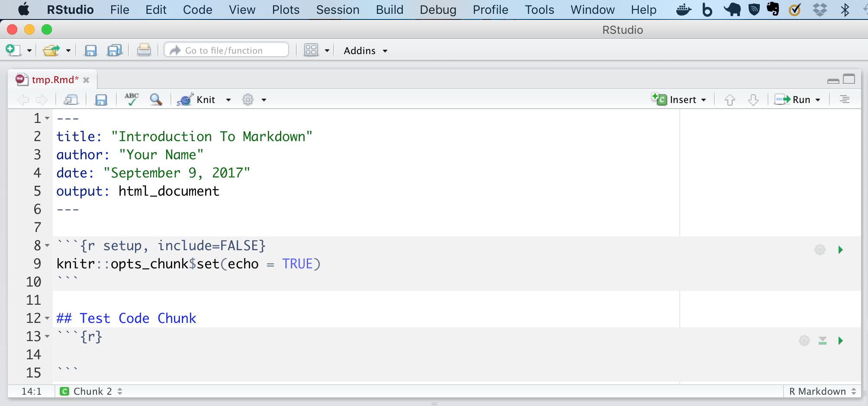Collapse the setup chunk at line 8
The image size is (868, 406).
47,245
